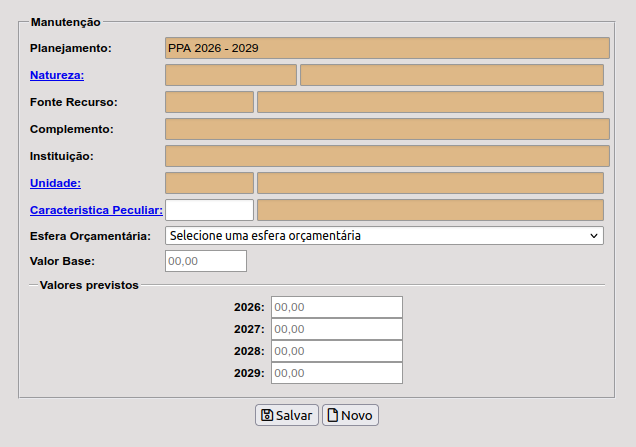
Task: Select the Natureza code field
Action: [230, 75]
